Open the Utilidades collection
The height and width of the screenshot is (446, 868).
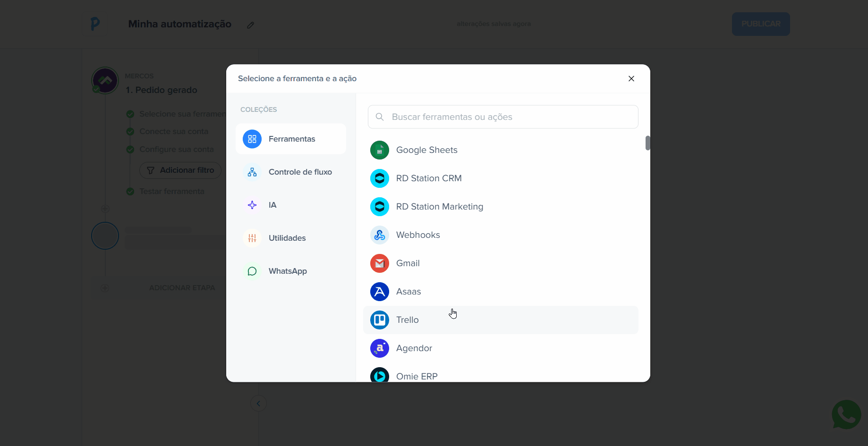click(291, 238)
